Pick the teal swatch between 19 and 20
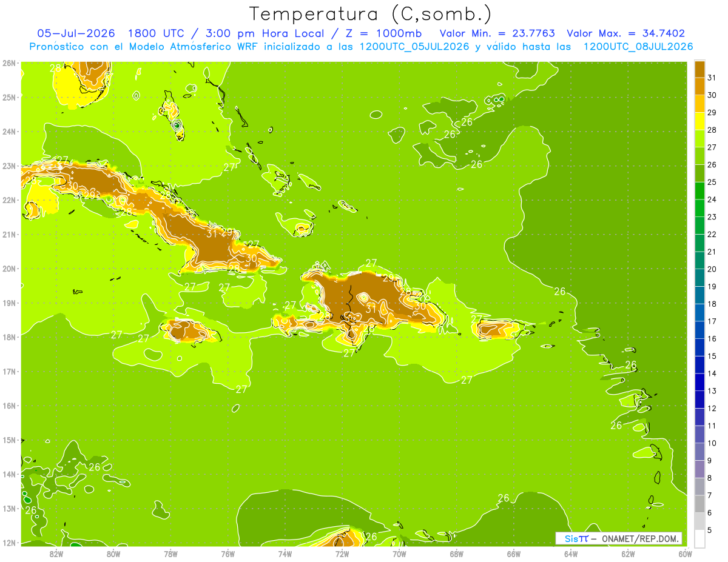 (x=699, y=278)
